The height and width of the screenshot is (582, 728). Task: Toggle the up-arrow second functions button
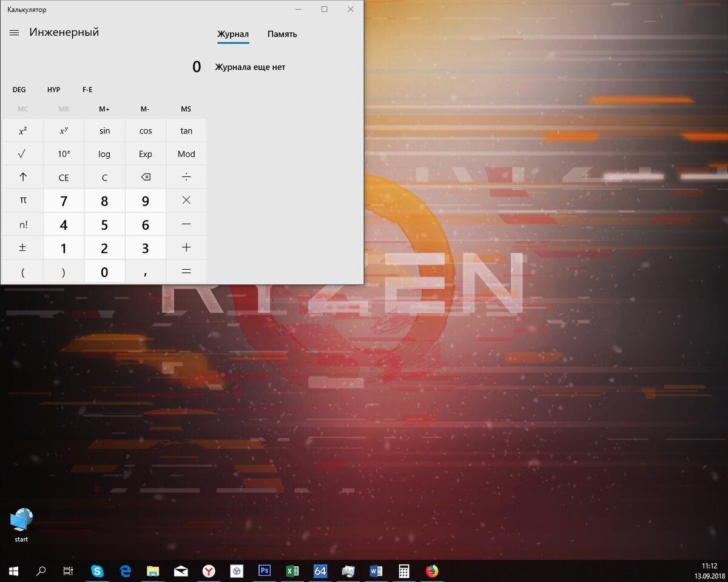coord(22,178)
